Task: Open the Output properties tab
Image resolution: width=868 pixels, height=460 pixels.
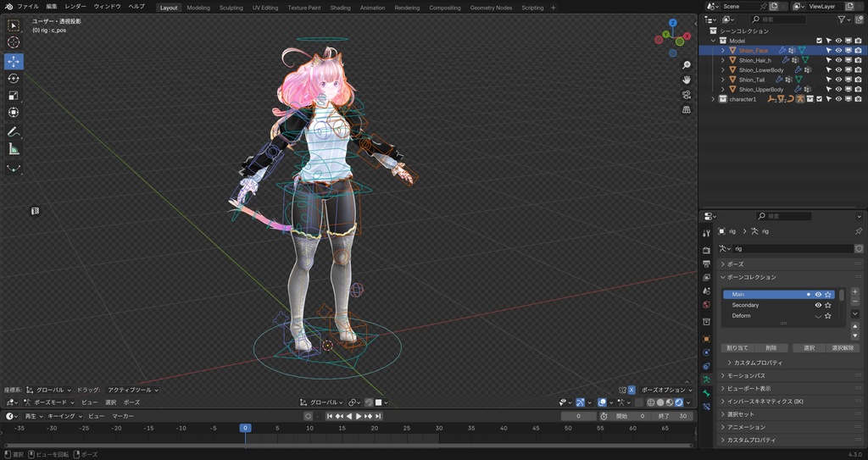Action: [x=706, y=264]
